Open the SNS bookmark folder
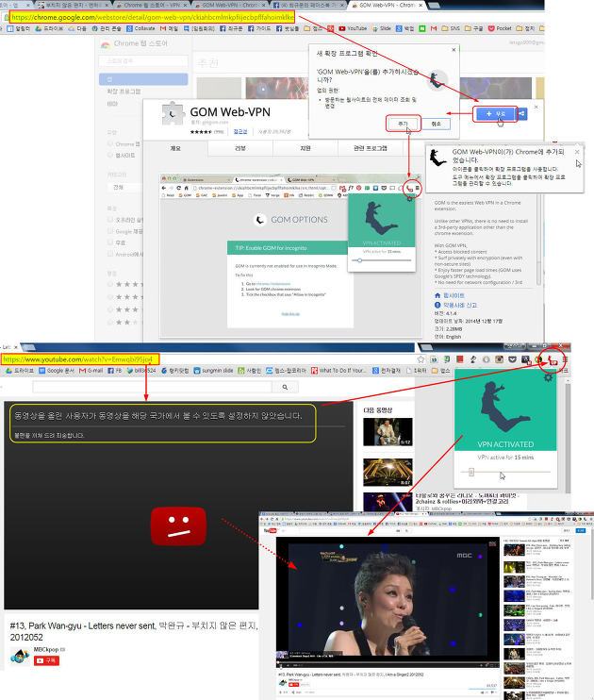 (x=451, y=28)
